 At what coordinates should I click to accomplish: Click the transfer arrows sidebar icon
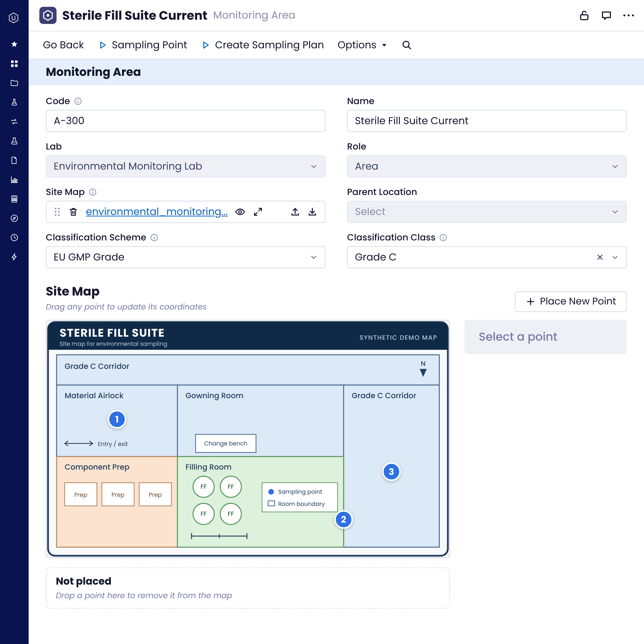14,122
